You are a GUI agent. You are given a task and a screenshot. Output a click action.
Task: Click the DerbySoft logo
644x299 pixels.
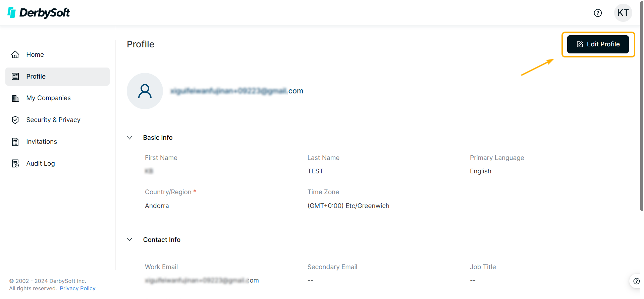click(x=39, y=13)
